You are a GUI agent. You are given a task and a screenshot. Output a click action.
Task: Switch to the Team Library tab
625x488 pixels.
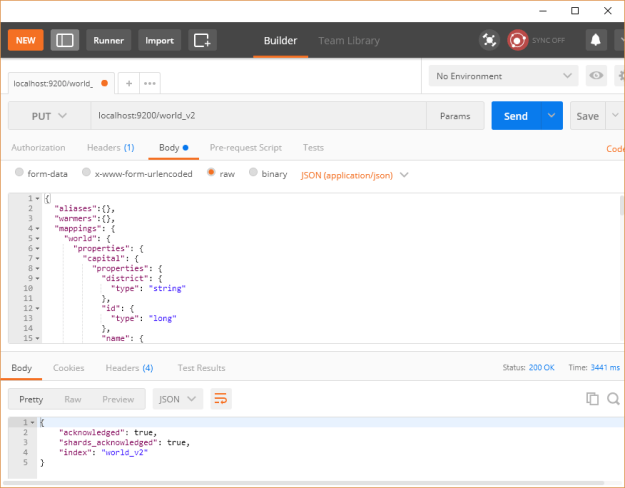click(349, 41)
